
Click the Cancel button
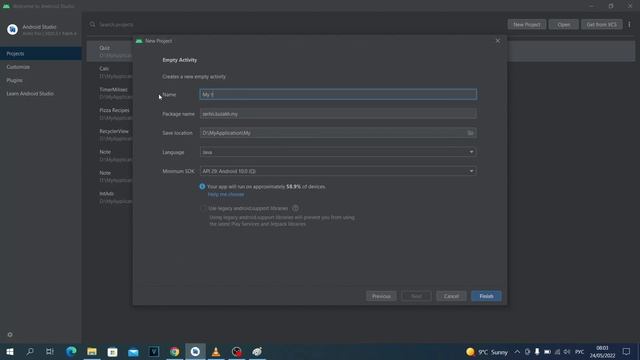(451, 296)
